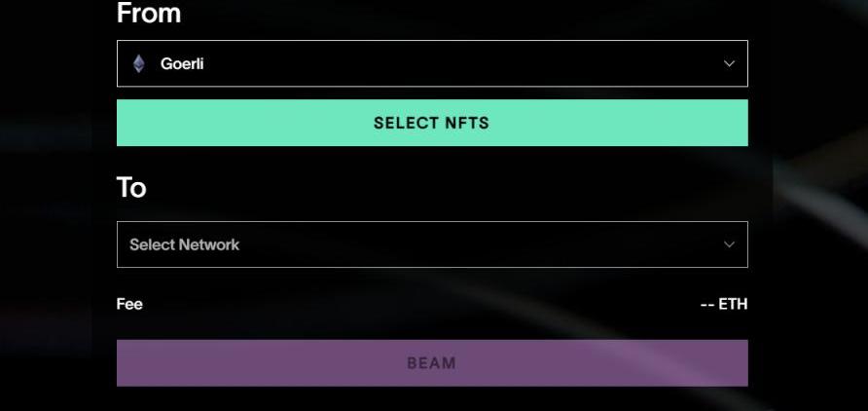868x411 pixels.
Task: Click the Fee label
Action: click(129, 304)
